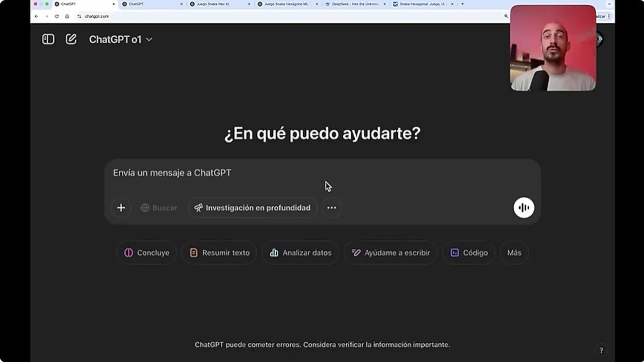Enable Investigación en profundidad mode
The image size is (644, 362).
pos(253,208)
